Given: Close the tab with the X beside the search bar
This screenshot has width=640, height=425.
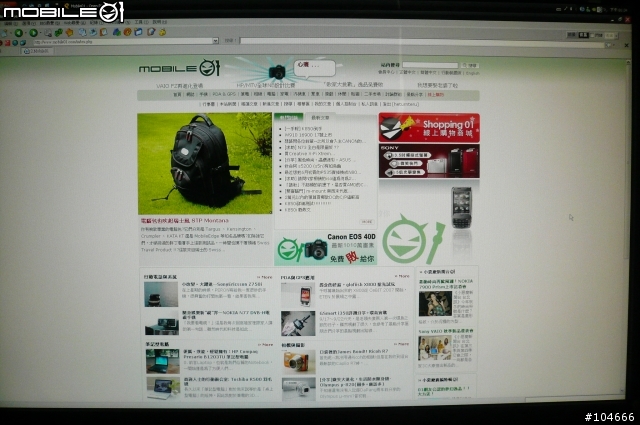Looking at the screenshot, I should [x=627, y=45].
